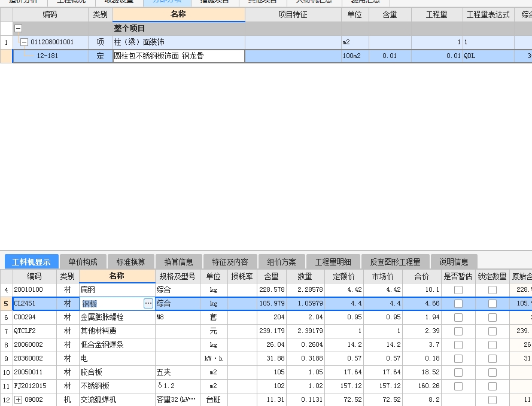Click spec cell M8
532x406 pixels.
pyautogui.click(x=178, y=318)
